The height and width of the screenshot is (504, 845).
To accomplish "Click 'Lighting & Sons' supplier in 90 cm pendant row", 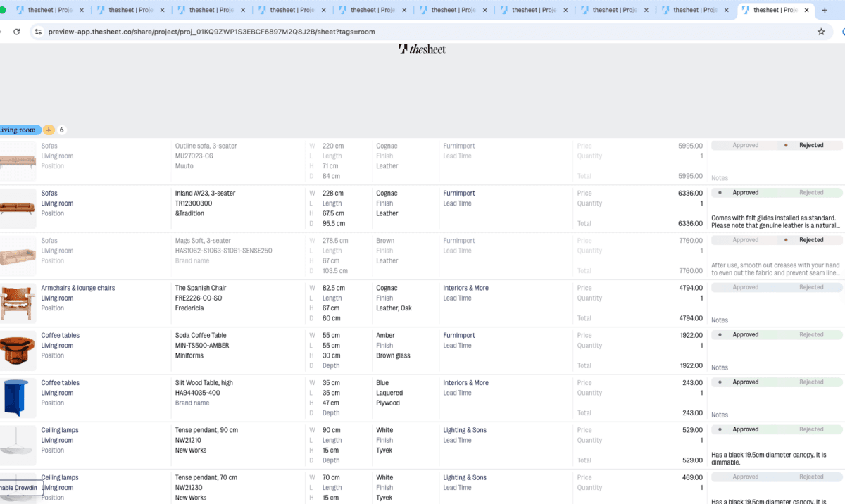I will tap(465, 430).
